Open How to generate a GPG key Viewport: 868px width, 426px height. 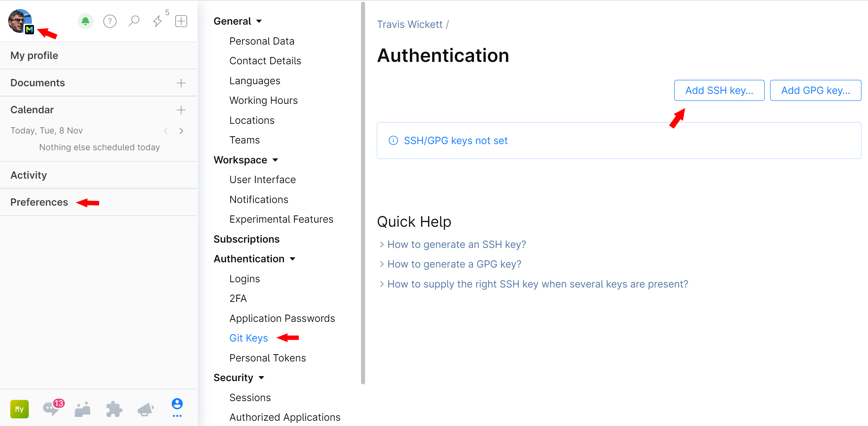(455, 264)
